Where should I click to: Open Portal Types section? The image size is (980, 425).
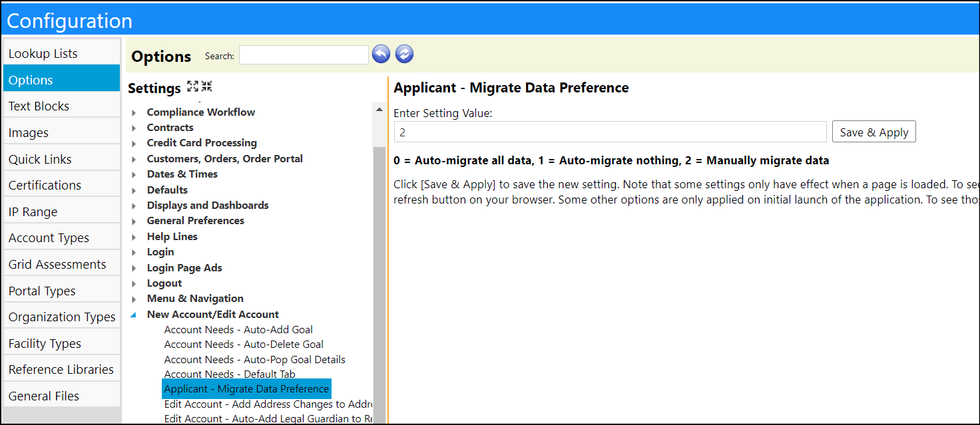(x=62, y=291)
